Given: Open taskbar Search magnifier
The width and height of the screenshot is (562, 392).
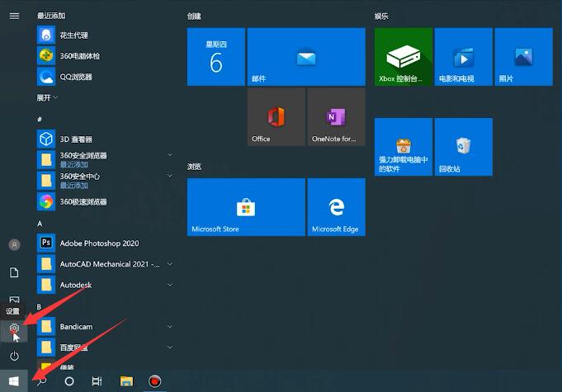Looking at the screenshot, I should coord(42,381).
